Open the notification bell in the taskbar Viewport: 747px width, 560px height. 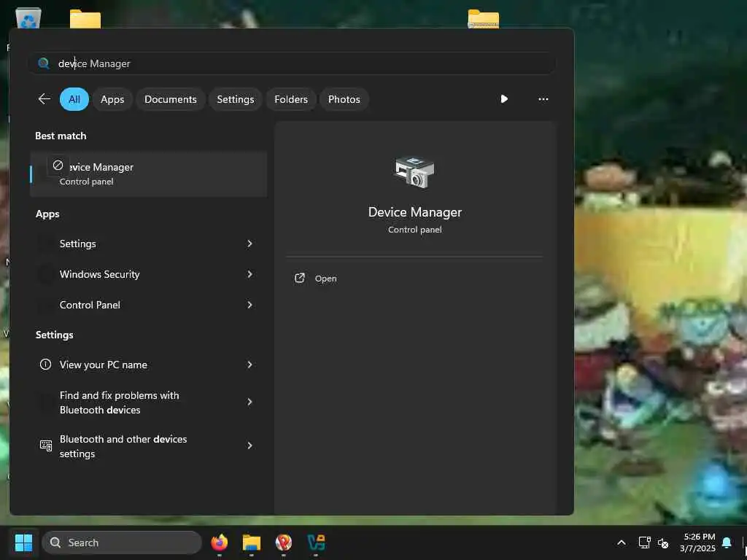pyautogui.click(x=727, y=542)
